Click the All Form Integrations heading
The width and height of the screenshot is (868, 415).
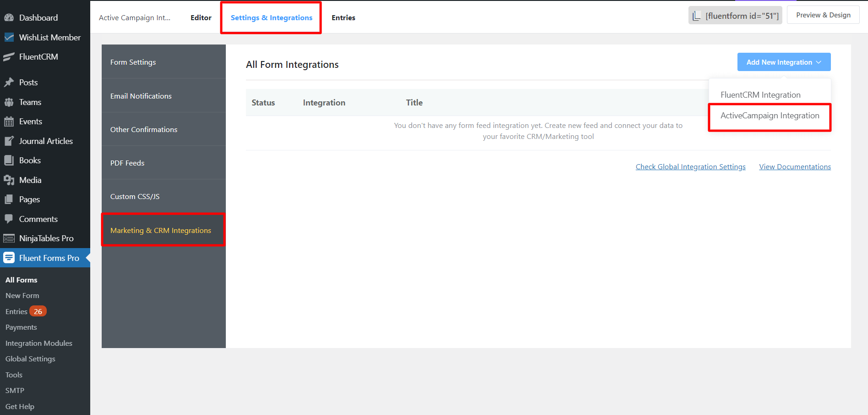coord(292,65)
